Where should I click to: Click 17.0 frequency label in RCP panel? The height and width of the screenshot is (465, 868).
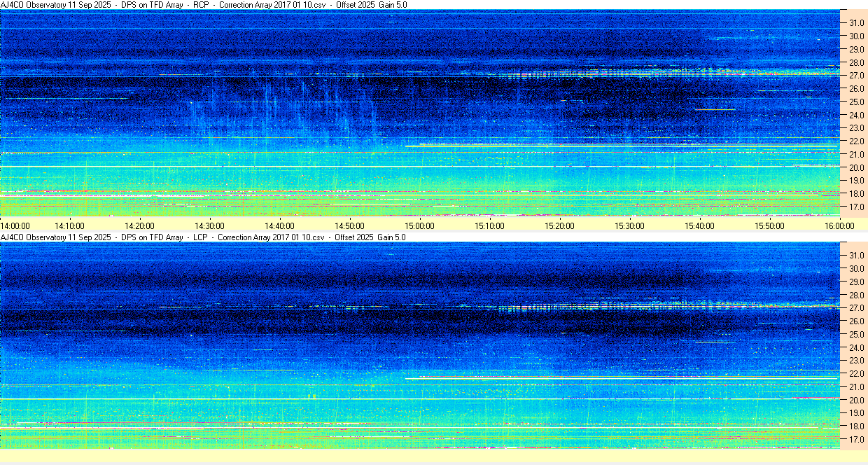pos(857,207)
